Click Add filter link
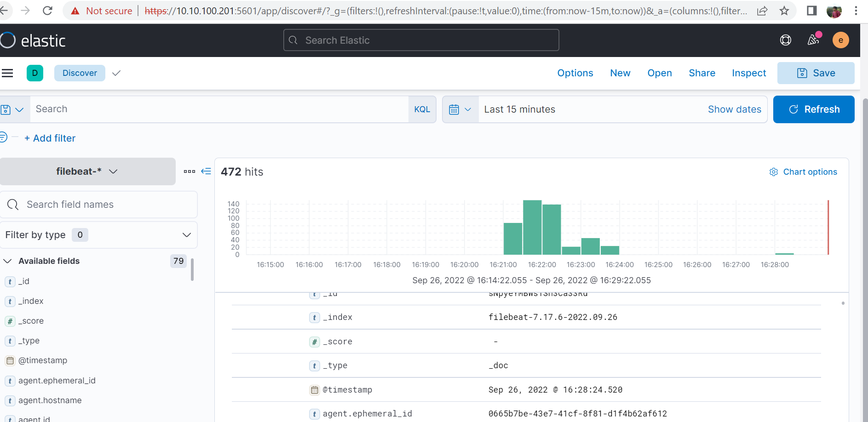Image resolution: width=868 pixels, height=422 pixels. click(50, 138)
